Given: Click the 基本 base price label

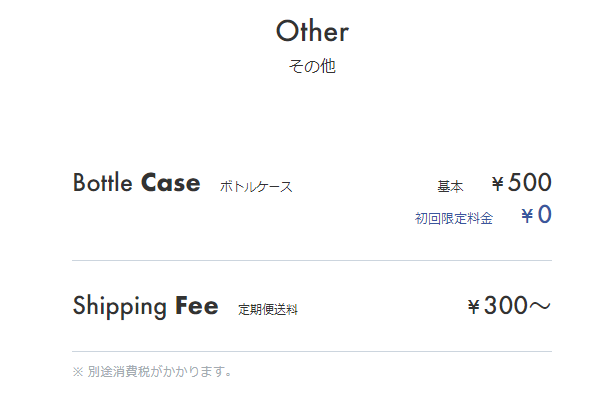Looking at the screenshot, I should (x=450, y=187).
